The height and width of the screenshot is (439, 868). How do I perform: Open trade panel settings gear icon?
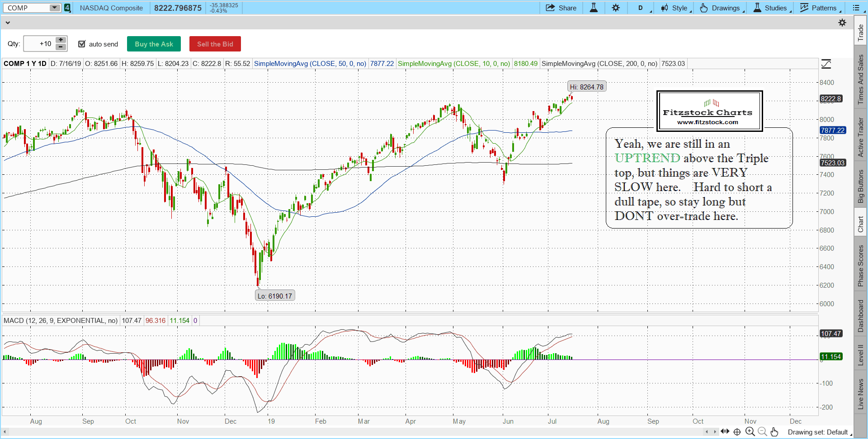842,23
